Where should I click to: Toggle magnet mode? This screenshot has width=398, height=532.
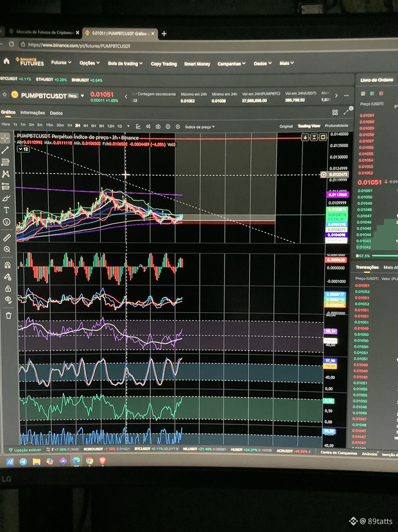click(8, 265)
